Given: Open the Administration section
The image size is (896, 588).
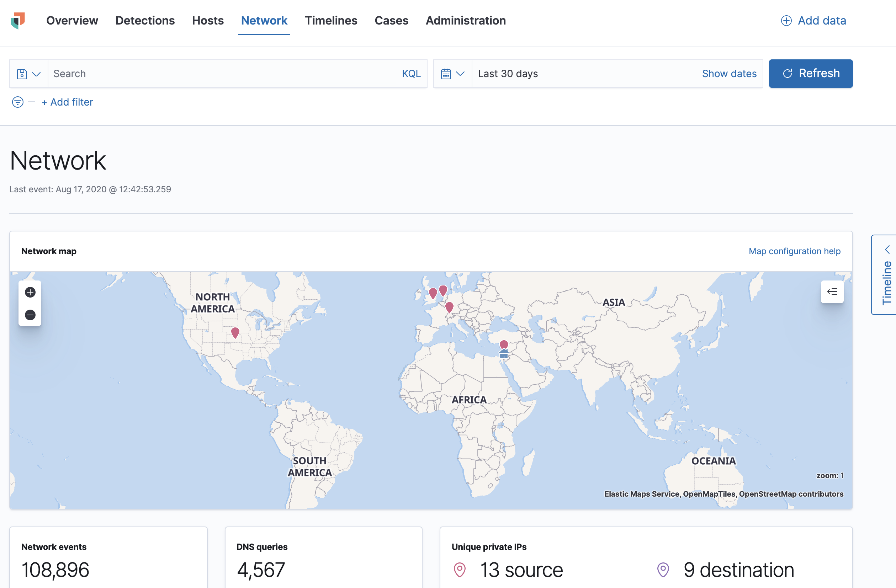Looking at the screenshot, I should click(x=465, y=21).
